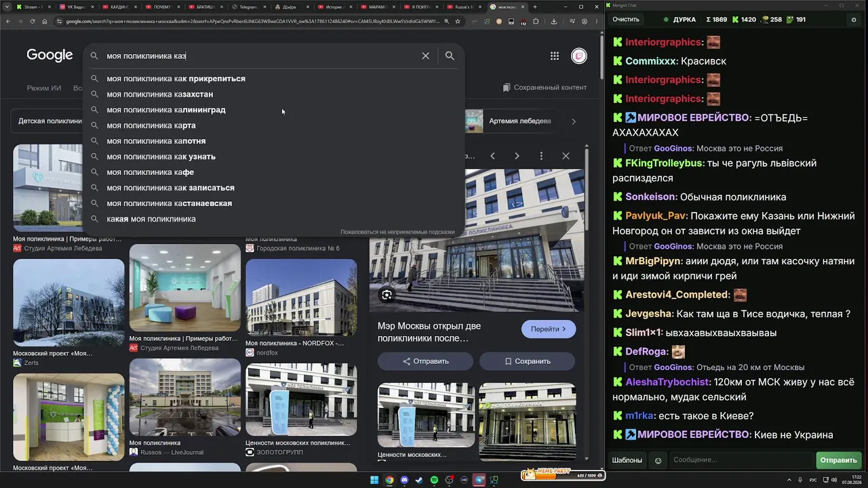The image size is (868, 488).
Task: Clear the Google search box text
Action: coord(425,56)
